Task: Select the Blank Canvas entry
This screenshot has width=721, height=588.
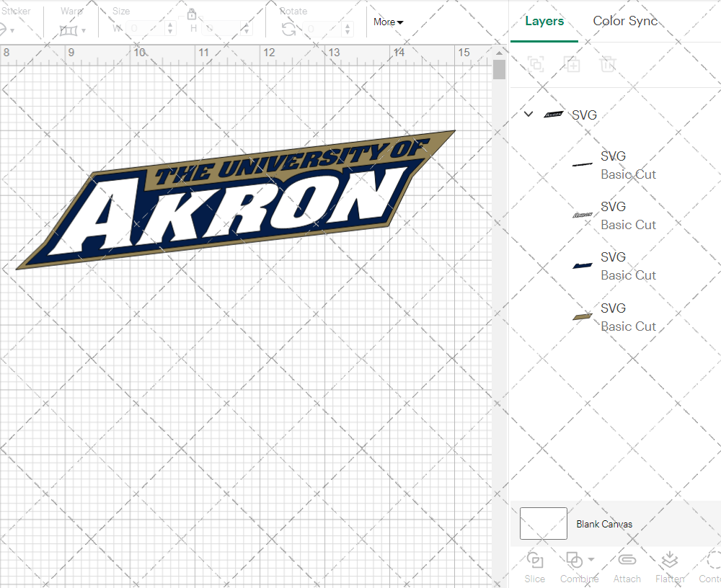Action: point(604,524)
